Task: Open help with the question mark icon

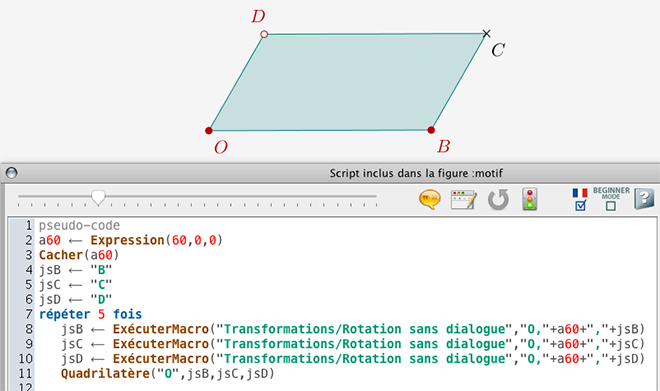Action: [644, 199]
